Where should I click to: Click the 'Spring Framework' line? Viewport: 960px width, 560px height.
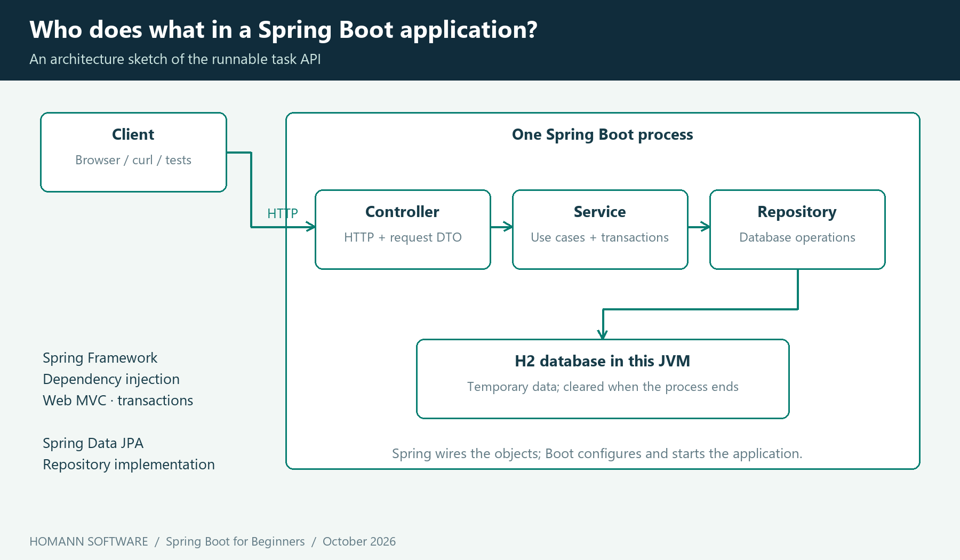click(x=100, y=358)
